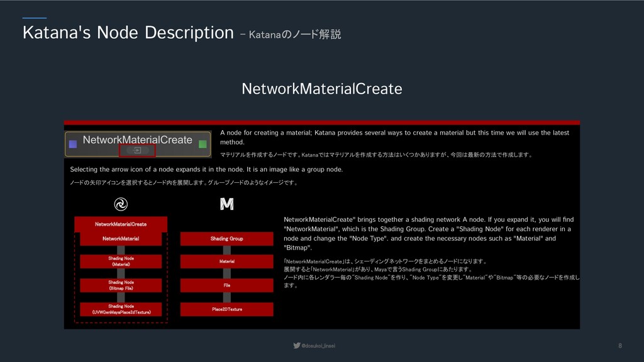This screenshot has width=644, height=362.
Task: Click Japanese text starting マテリアルを作成するノードです
Action: (376, 155)
